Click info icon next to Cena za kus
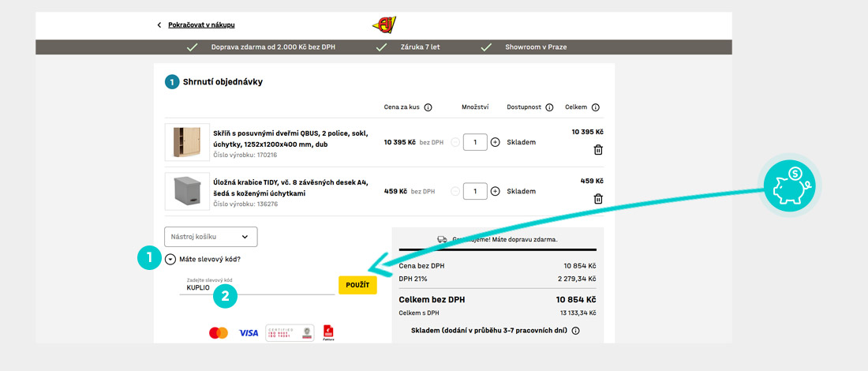Image resolution: width=868 pixels, height=371 pixels. 428,107
